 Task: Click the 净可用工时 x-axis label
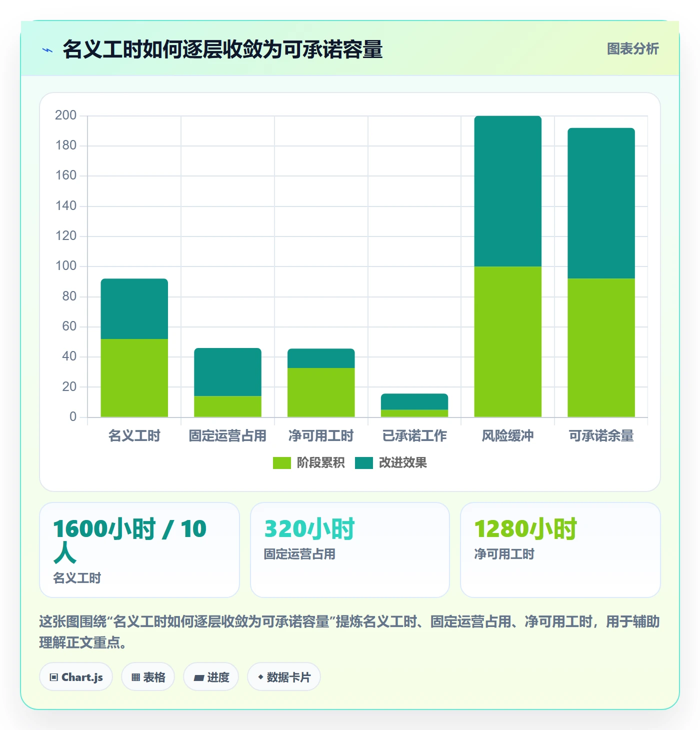(x=321, y=436)
